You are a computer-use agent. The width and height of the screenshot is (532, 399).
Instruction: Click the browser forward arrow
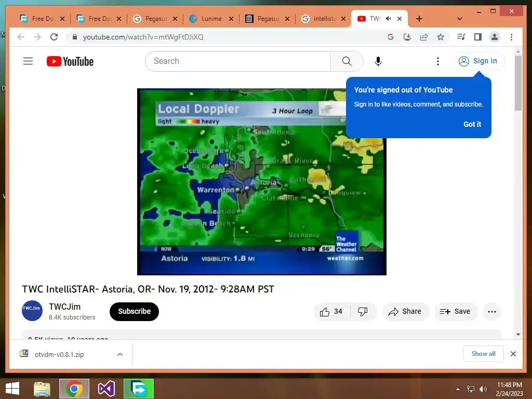(x=37, y=37)
